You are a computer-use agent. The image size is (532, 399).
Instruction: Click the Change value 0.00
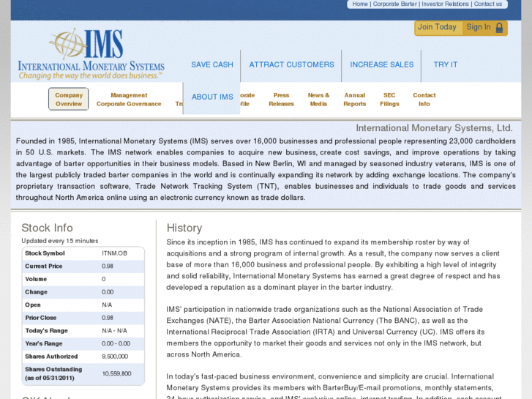click(108, 292)
